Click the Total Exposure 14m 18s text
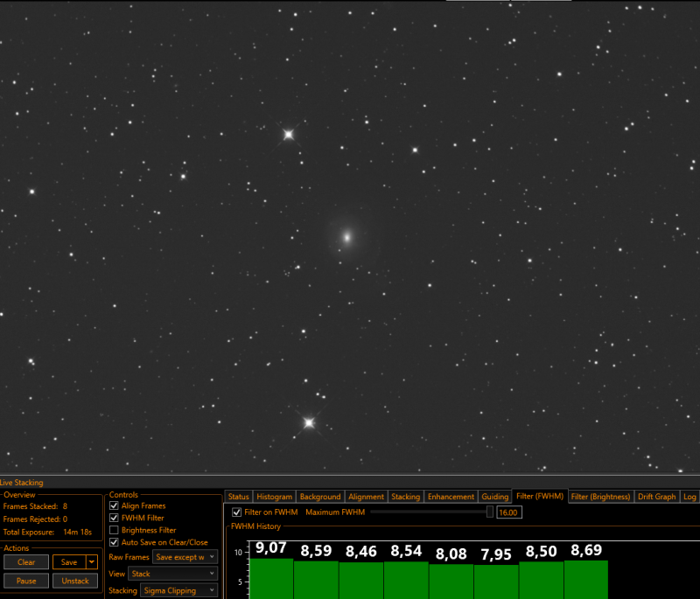Image resolution: width=700 pixels, height=599 pixels. [47, 532]
